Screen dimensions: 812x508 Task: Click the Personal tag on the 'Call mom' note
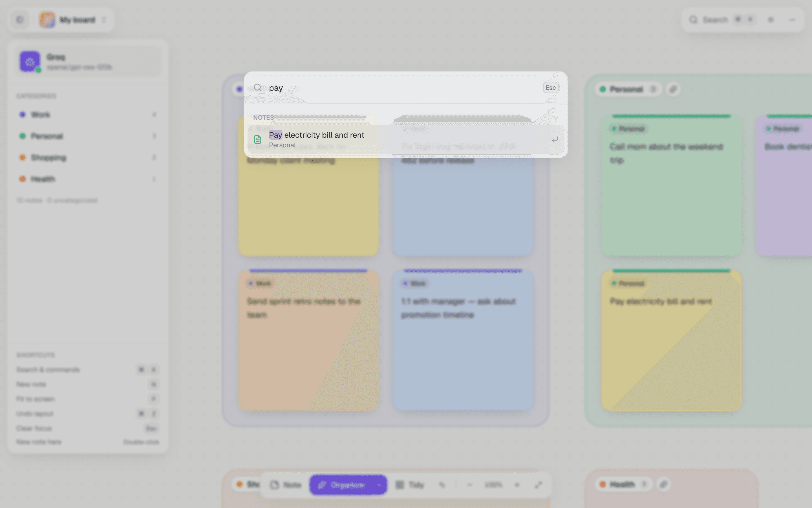pos(628,129)
